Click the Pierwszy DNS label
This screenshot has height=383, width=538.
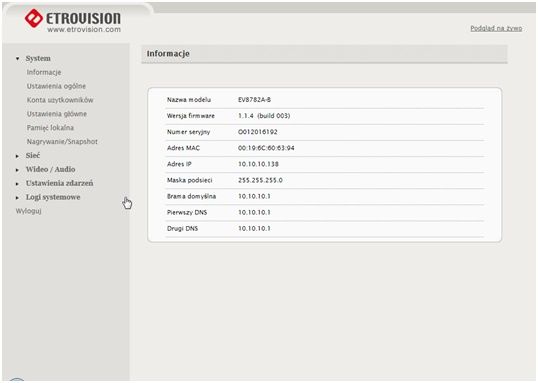coord(187,212)
